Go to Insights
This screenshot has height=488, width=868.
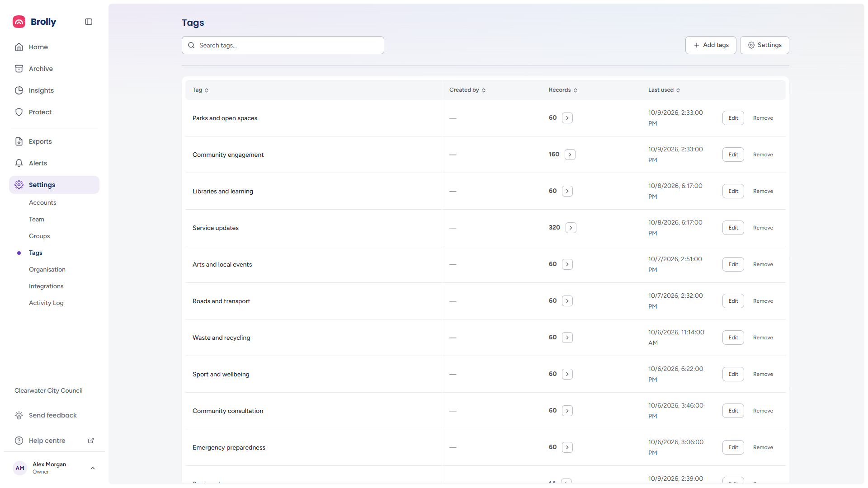(54, 90)
